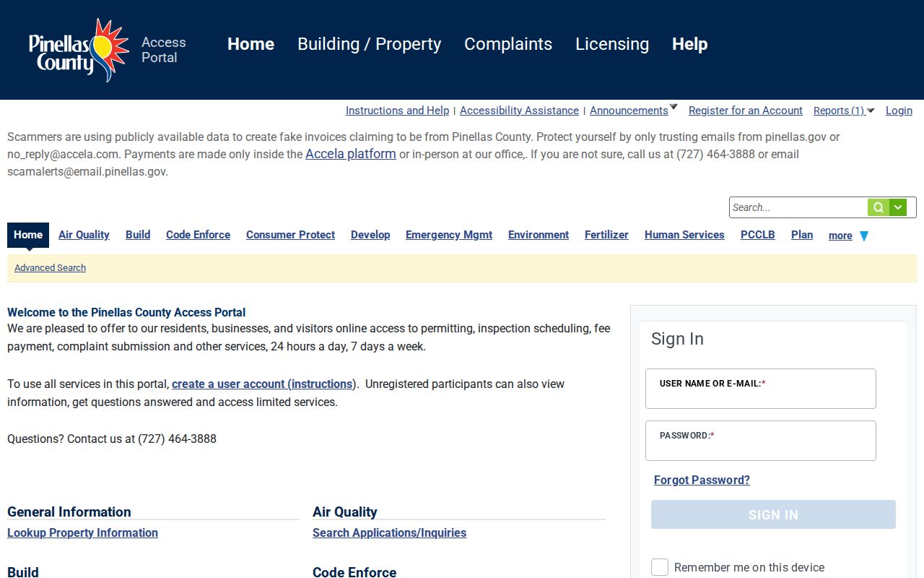Open Search Applications/Inquiries link
Viewport: 924px width, 578px height.
pyautogui.click(x=389, y=532)
